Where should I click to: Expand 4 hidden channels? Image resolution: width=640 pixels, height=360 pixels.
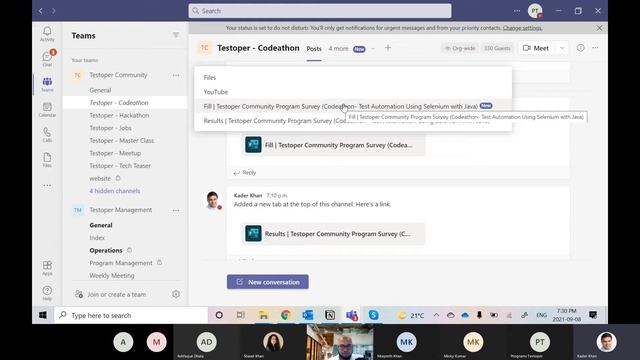[x=115, y=191]
